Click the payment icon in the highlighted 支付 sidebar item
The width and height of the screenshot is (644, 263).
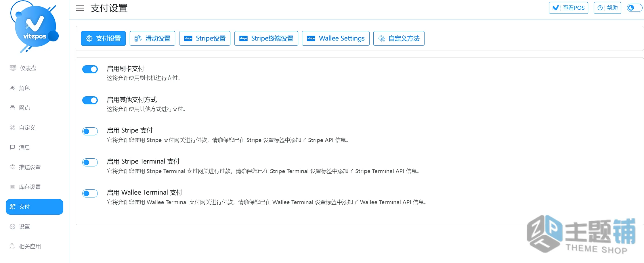12,207
